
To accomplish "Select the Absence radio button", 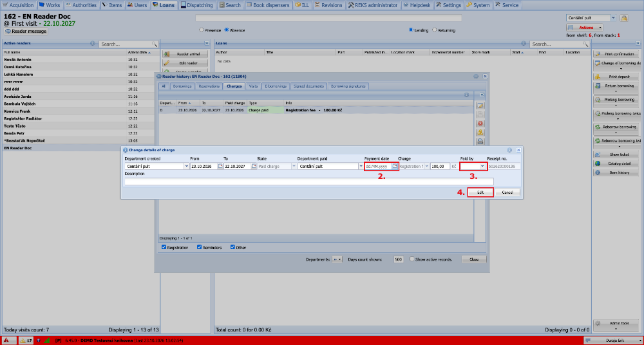I will coord(226,30).
